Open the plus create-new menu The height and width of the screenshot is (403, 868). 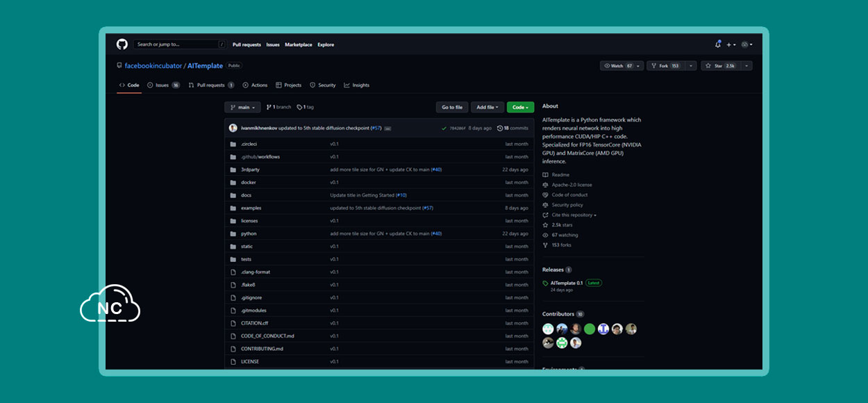(x=731, y=44)
